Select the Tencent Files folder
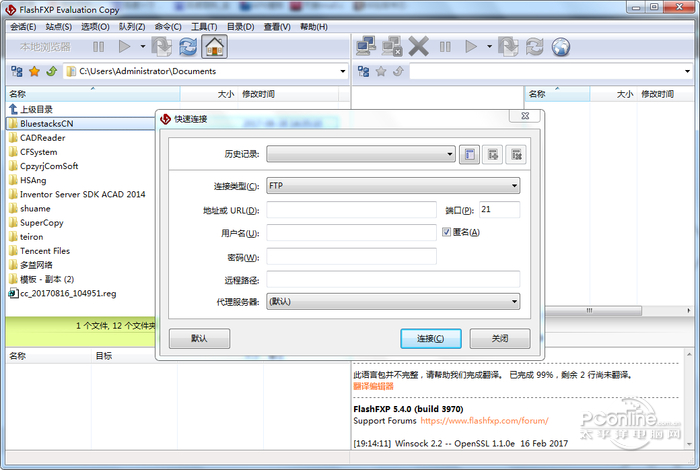 click(x=45, y=251)
